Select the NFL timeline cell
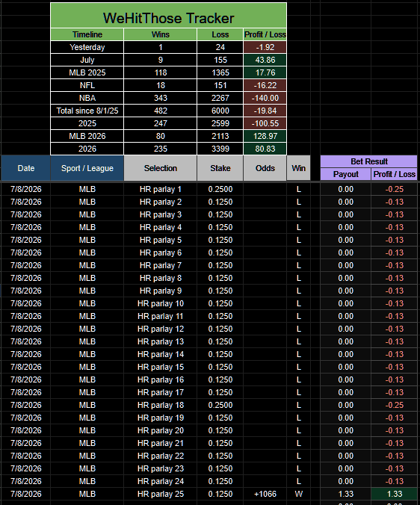This screenshot has height=505, width=420. 87,85
